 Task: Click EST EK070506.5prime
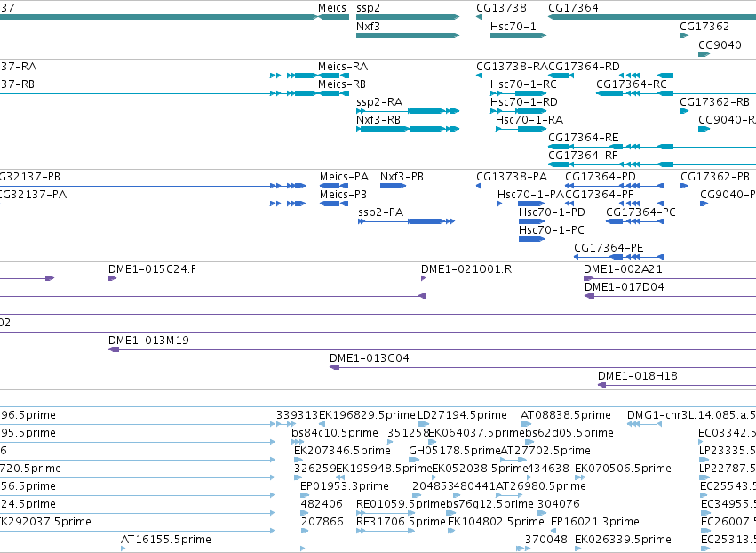623,469
